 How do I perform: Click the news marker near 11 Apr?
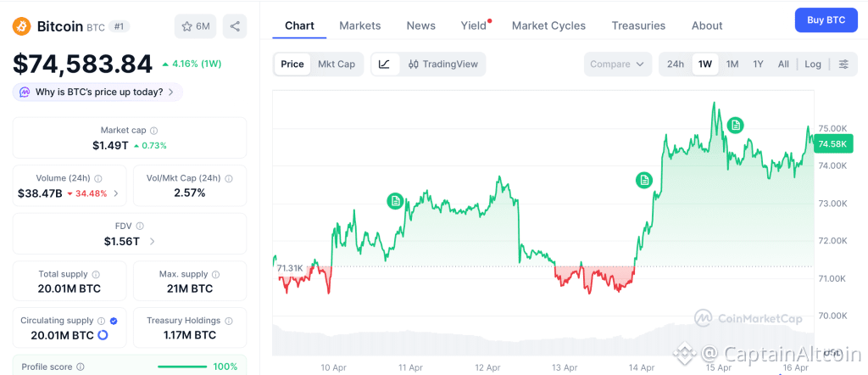395,201
